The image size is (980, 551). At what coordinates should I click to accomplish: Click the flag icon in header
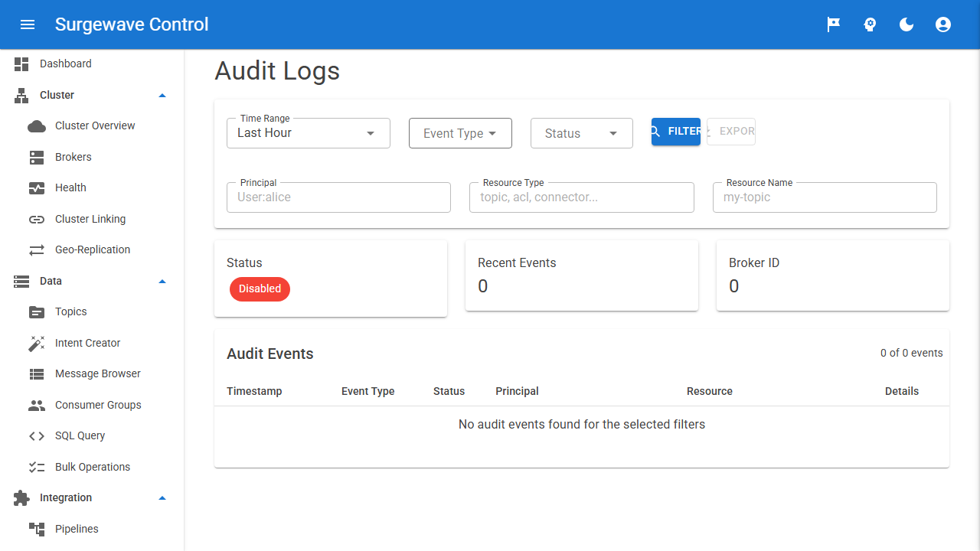tap(833, 24)
